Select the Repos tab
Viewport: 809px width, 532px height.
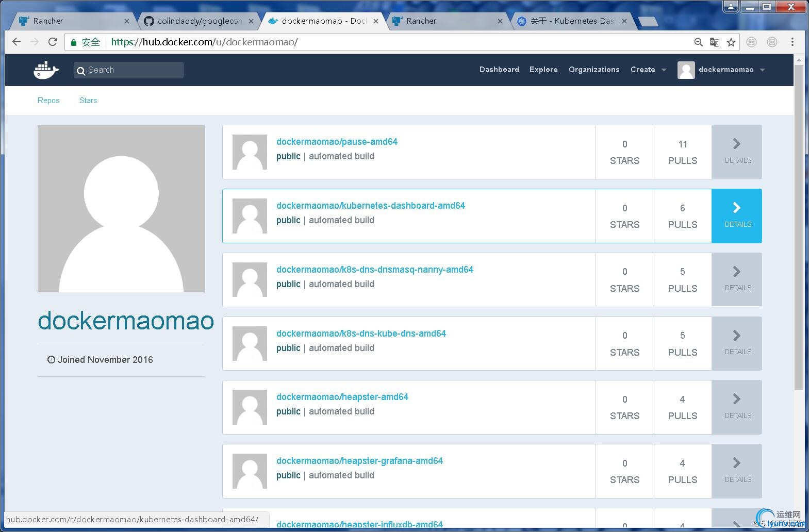point(48,101)
